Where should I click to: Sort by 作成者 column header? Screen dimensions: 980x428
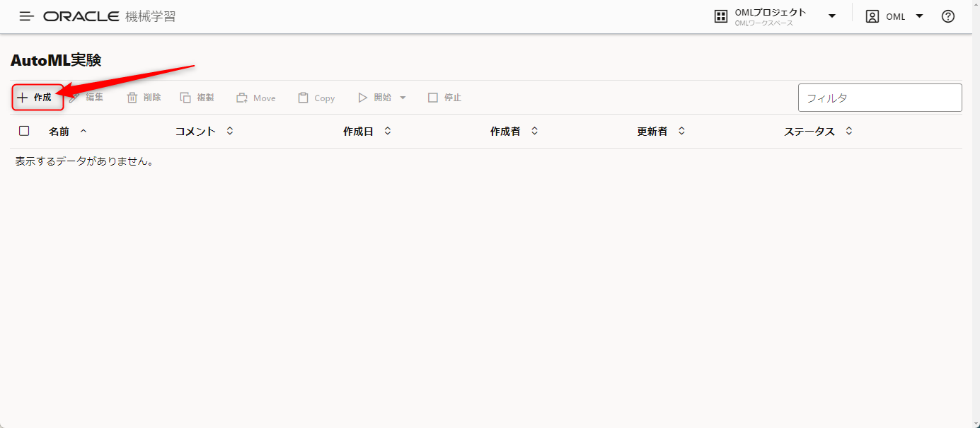(x=505, y=132)
